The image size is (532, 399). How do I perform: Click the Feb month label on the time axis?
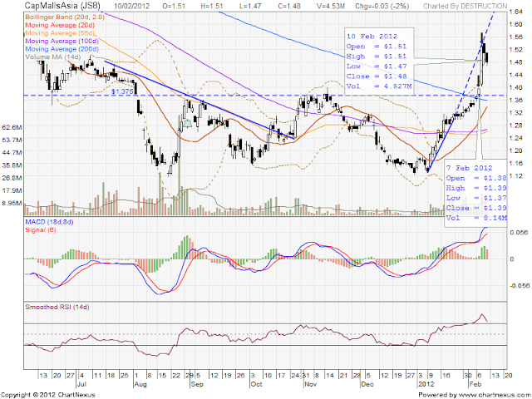(x=475, y=384)
